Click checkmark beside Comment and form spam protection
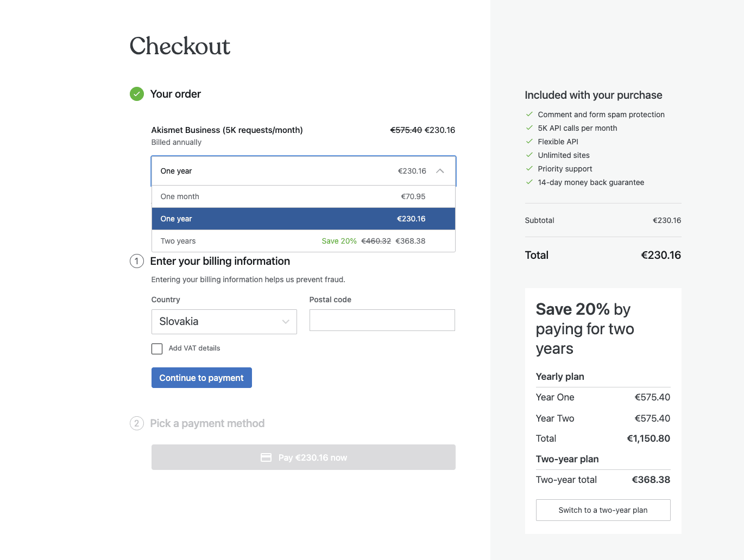 coord(529,114)
